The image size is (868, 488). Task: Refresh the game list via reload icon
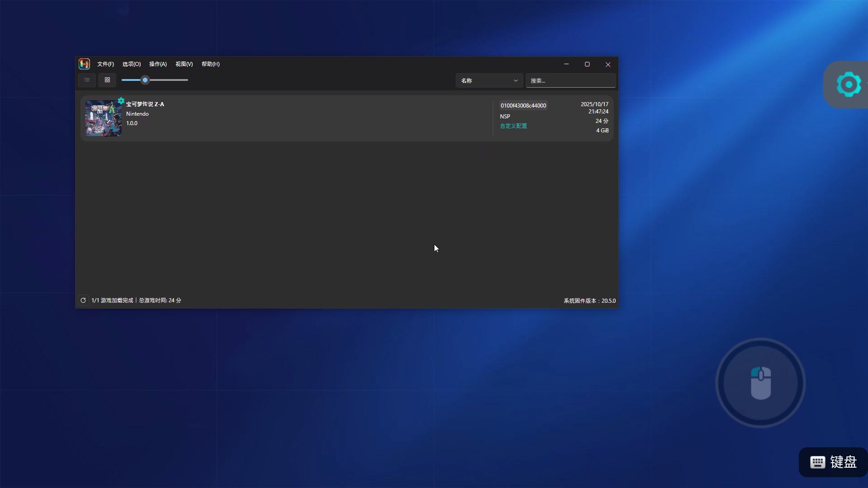tap(83, 300)
